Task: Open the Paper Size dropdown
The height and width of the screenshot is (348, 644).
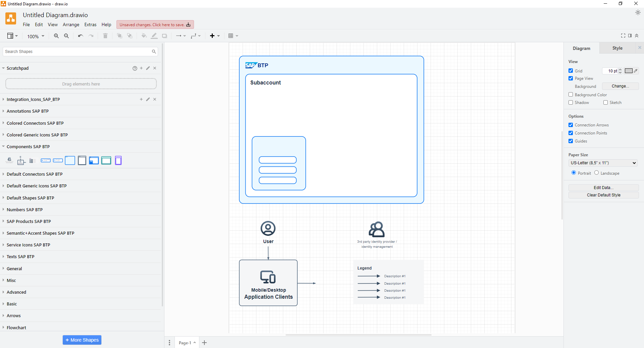Action: click(602, 163)
